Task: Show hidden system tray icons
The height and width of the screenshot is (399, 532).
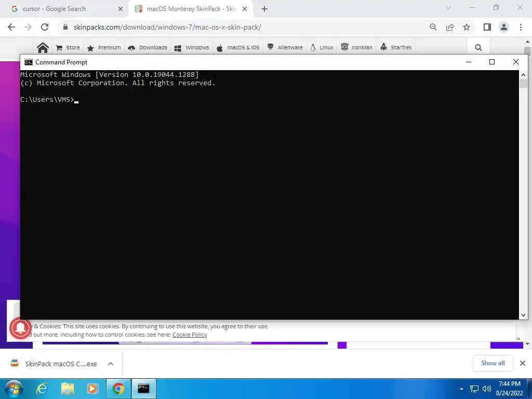Action: pyautogui.click(x=461, y=389)
